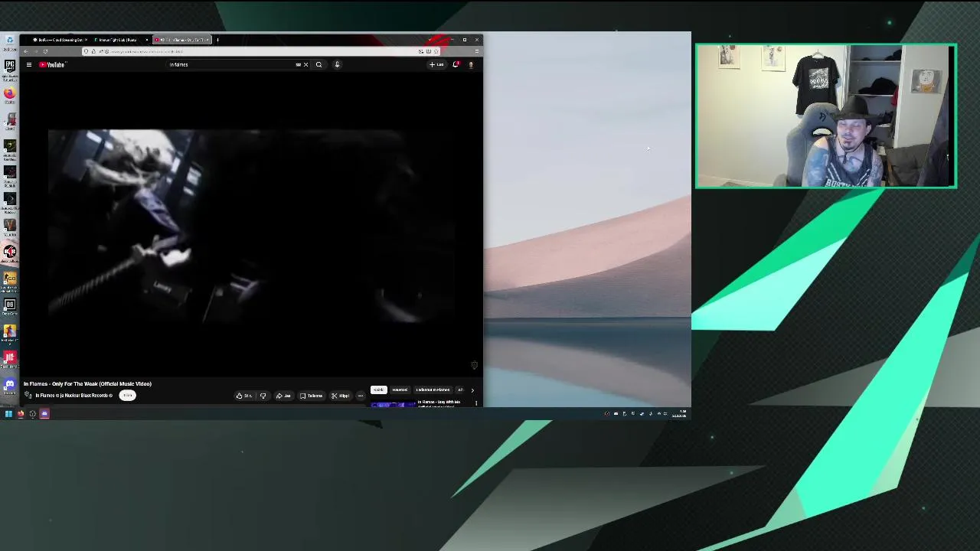Open the more actions ellipsis under video
This screenshot has height=551, width=980.
pyautogui.click(x=361, y=396)
